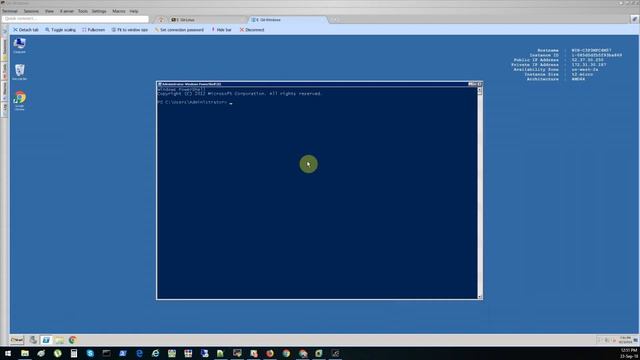The width and height of the screenshot is (640, 360).
Task: Open the View menu
Action: point(49,11)
